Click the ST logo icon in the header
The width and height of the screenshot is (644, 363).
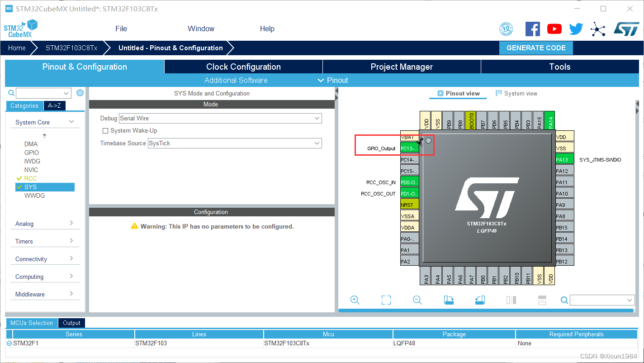(x=626, y=29)
